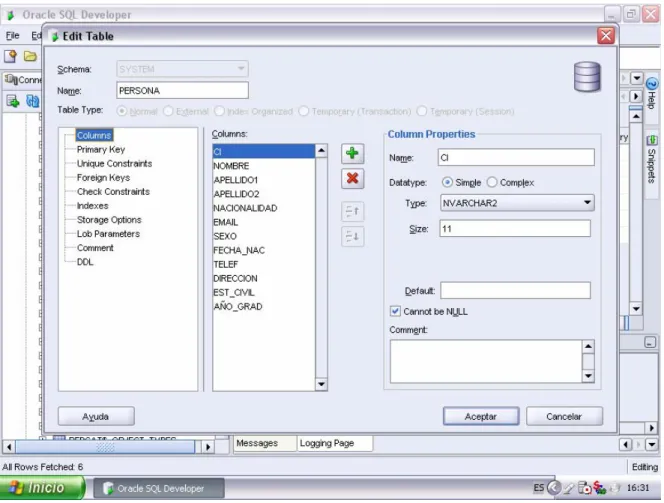Select the FECHA_NAC column
664x503 pixels.
(264, 250)
